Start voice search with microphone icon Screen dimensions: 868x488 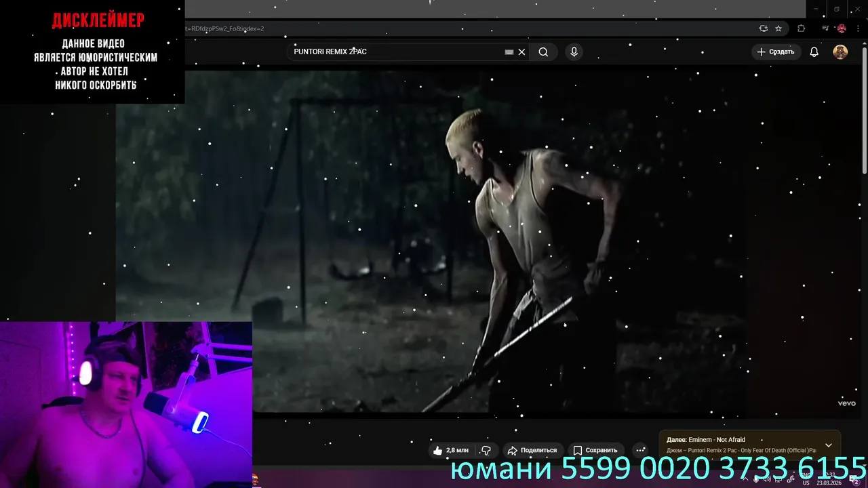(574, 52)
